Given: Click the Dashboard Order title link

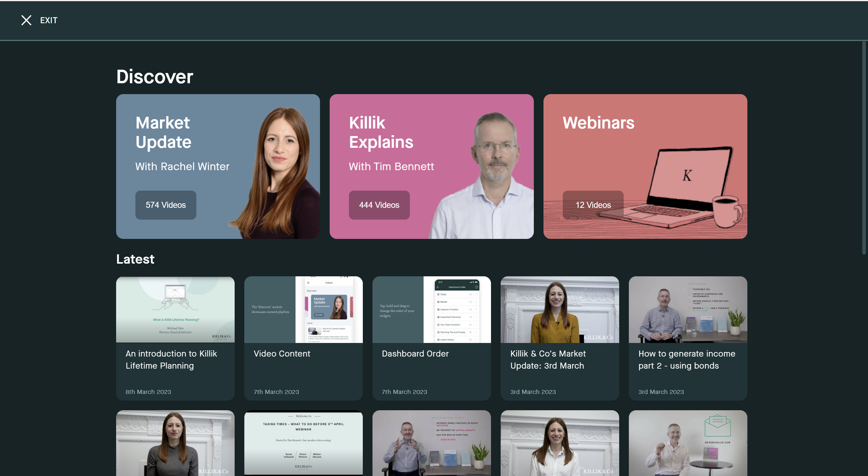Looking at the screenshot, I should (415, 354).
